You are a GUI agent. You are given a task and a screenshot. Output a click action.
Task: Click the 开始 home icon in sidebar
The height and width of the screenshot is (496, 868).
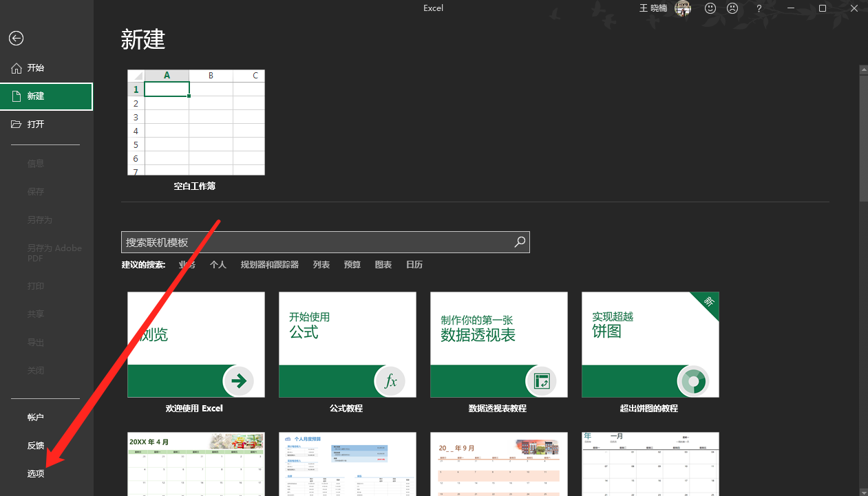coord(17,68)
